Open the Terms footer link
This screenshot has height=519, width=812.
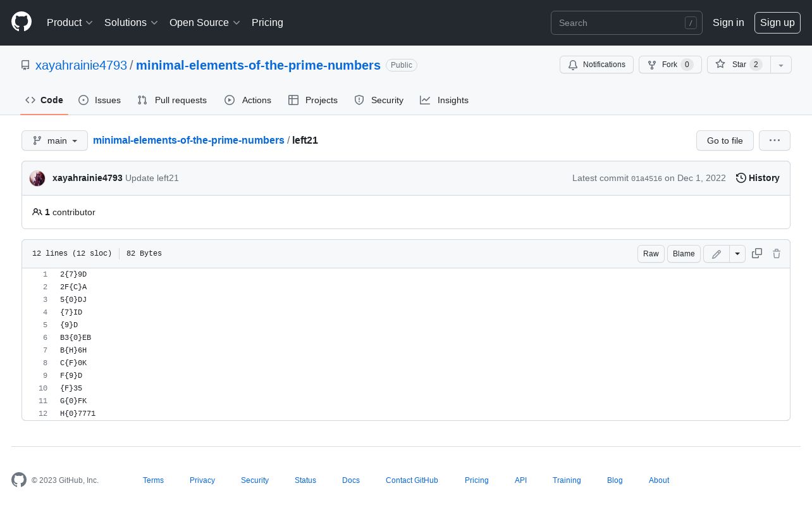pyautogui.click(x=153, y=480)
